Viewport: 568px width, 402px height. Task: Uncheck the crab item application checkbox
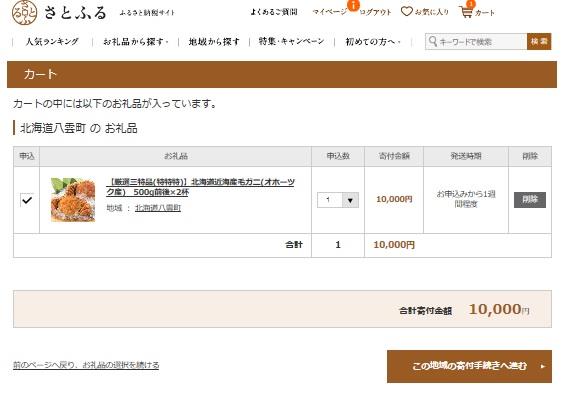[27, 200]
